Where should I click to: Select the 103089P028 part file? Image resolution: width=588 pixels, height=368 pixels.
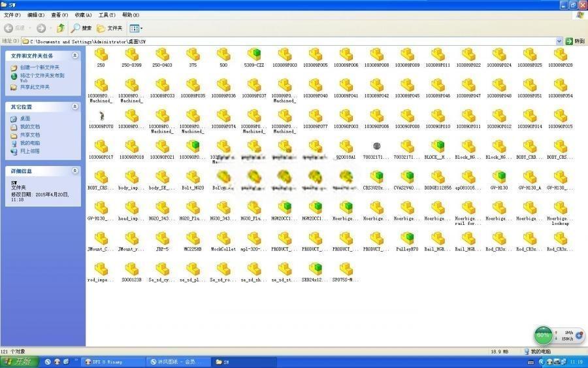561,55
